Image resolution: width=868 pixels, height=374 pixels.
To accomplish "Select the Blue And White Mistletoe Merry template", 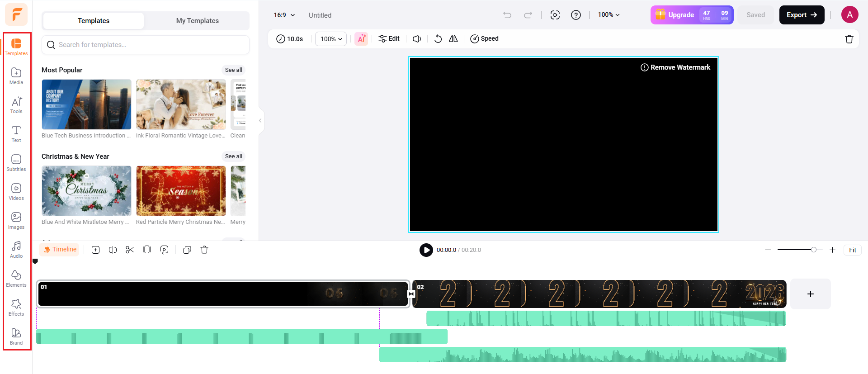I will (x=86, y=191).
